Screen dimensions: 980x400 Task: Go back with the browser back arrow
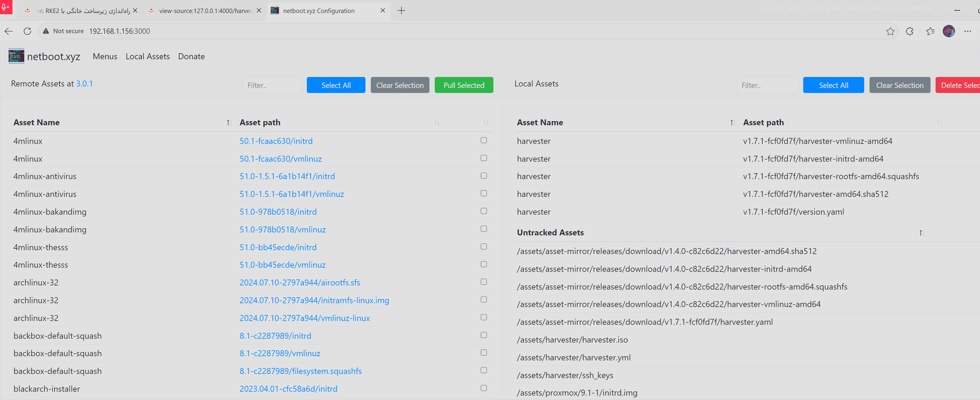[9, 31]
